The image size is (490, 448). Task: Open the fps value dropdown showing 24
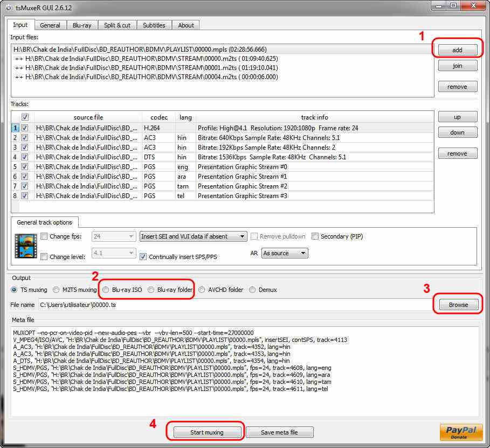pyautogui.click(x=114, y=236)
